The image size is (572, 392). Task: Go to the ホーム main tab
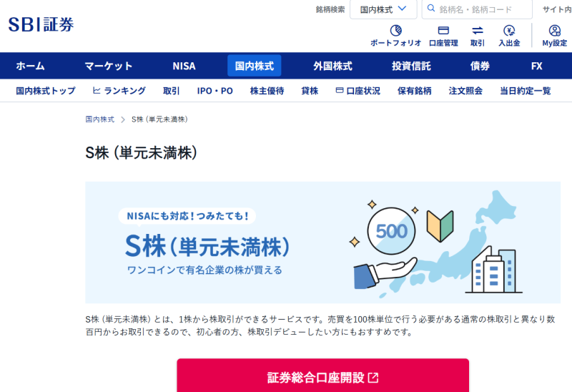click(x=30, y=66)
